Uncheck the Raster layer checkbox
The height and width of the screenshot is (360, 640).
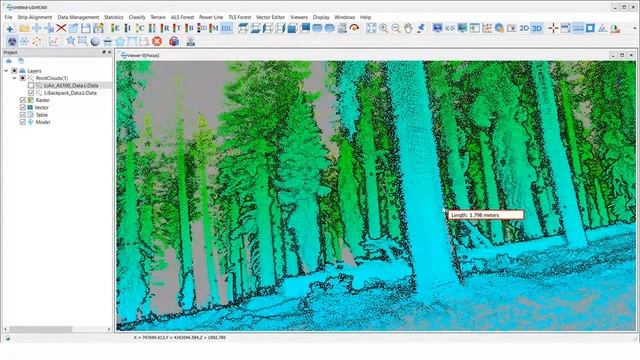[x=22, y=100]
